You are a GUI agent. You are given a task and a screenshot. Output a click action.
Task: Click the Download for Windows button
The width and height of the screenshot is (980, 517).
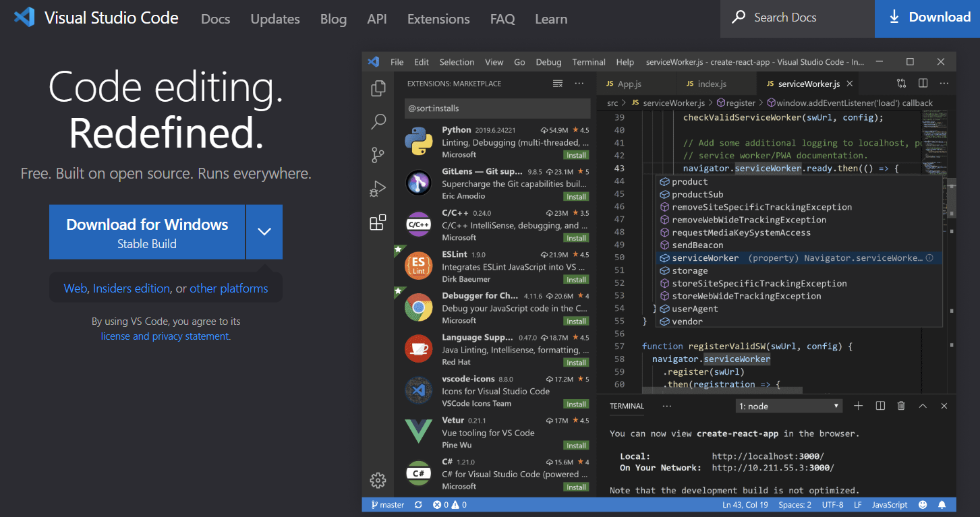coord(147,232)
